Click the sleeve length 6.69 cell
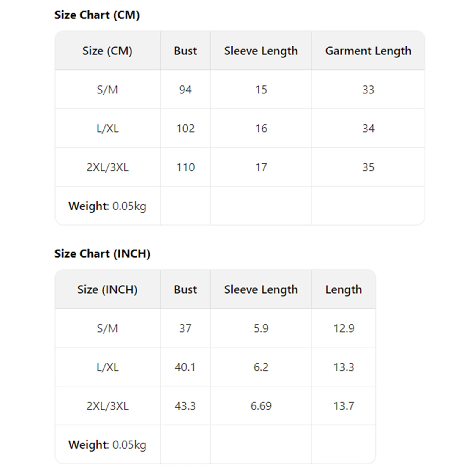The image size is (476, 476). click(x=261, y=406)
